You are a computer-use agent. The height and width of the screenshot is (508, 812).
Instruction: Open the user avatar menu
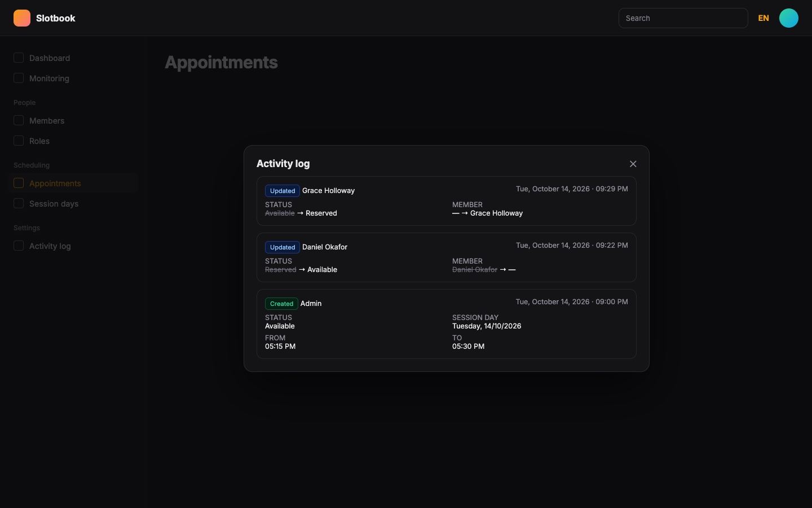click(789, 18)
